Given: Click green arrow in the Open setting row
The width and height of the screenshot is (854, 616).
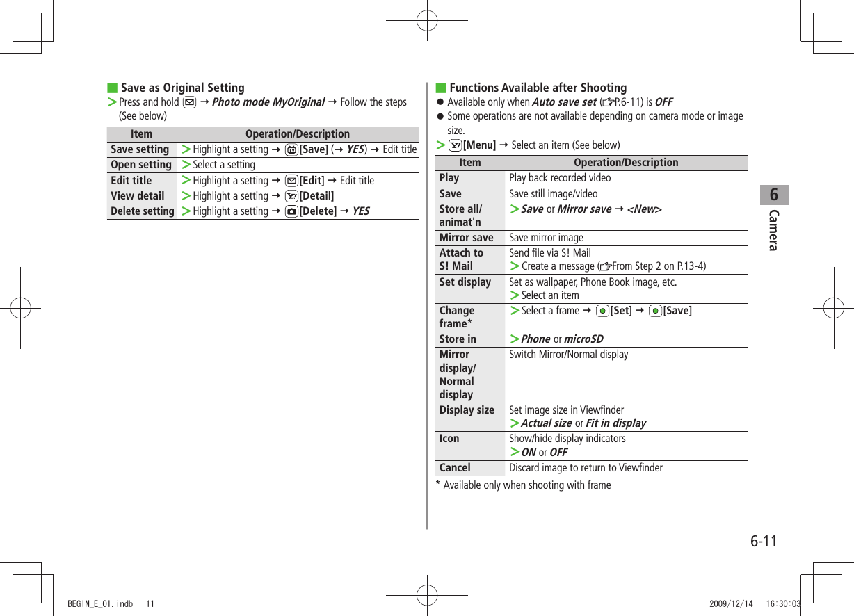Looking at the screenshot, I should pos(186,165).
